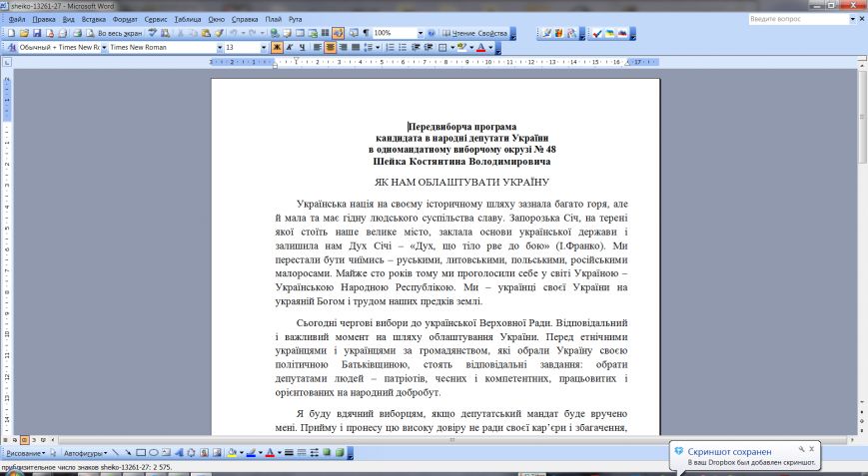Screen dimensions: 868x476
Task: Increase indent using the toolbar icon
Action: click(x=428, y=48)
